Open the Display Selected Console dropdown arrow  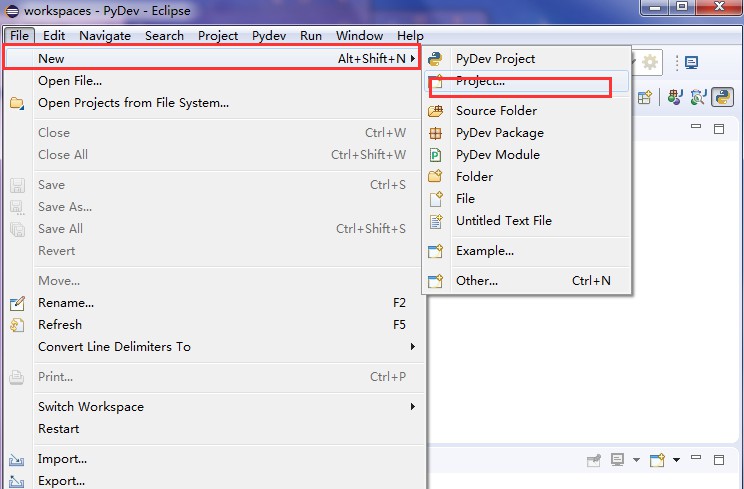636,460
